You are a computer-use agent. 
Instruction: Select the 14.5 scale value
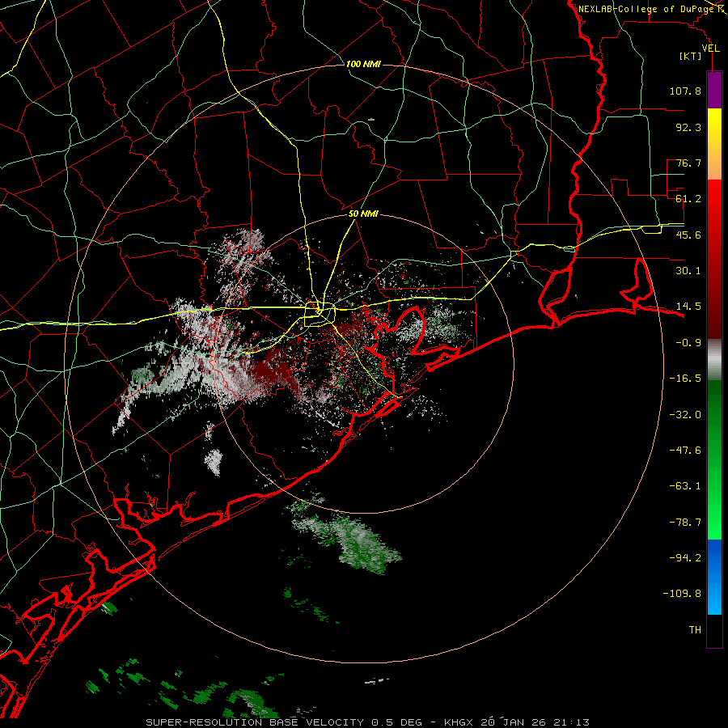point(688,307)
